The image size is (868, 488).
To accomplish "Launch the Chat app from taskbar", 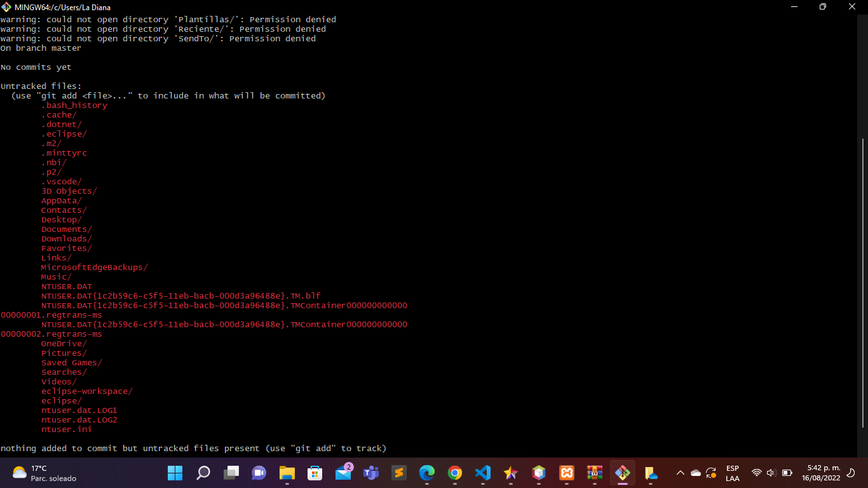I will (x=259, y=473).
